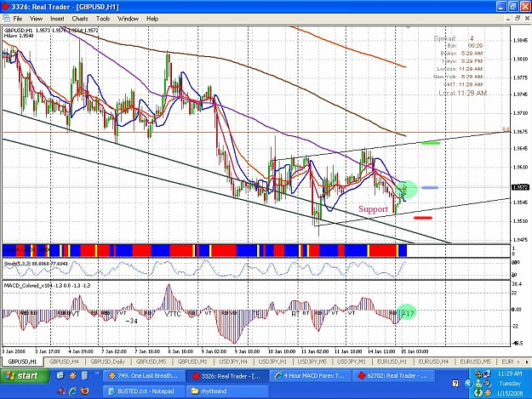The image size is (532, 399).
Task: Open the Insert menu
Action: (57, 19)
